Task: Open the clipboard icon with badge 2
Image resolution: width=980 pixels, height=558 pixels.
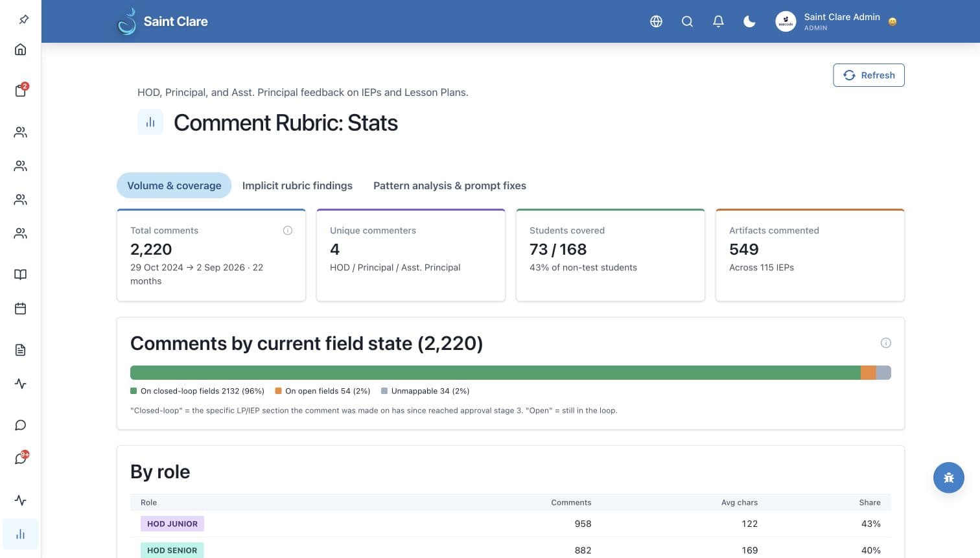Action: 21,90
